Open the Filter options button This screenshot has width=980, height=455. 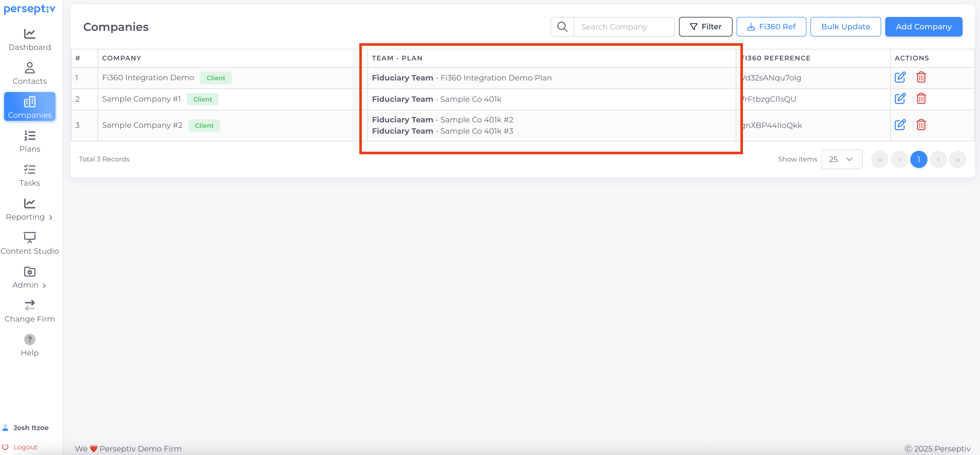(x=705, y=27)
